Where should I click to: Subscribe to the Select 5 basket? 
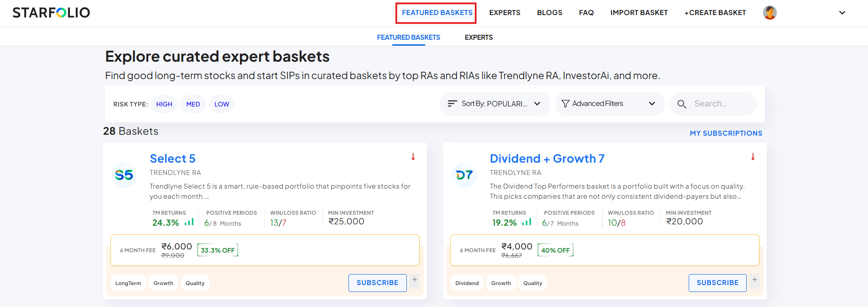coord(377,283)
